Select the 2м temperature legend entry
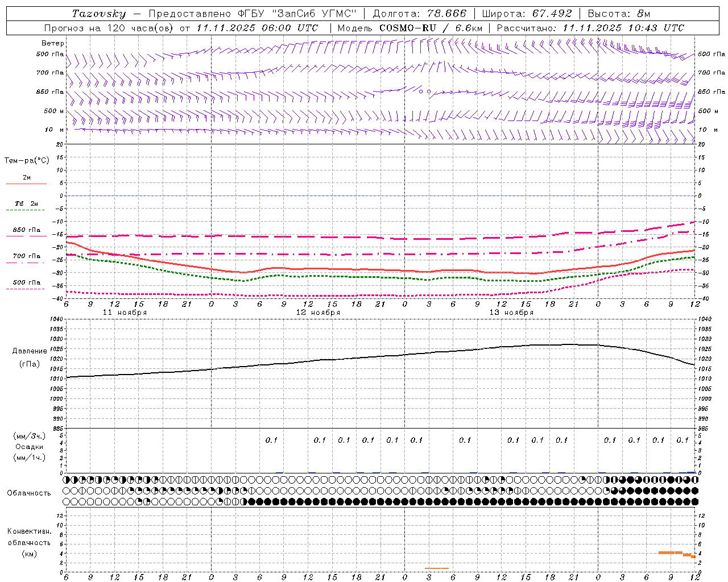 [x=26, y=177]
